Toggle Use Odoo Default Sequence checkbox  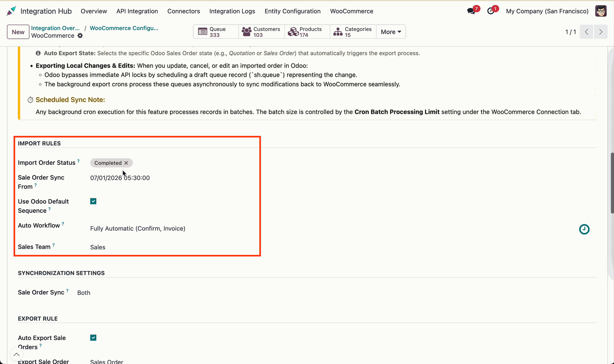(x=93, y=201)
